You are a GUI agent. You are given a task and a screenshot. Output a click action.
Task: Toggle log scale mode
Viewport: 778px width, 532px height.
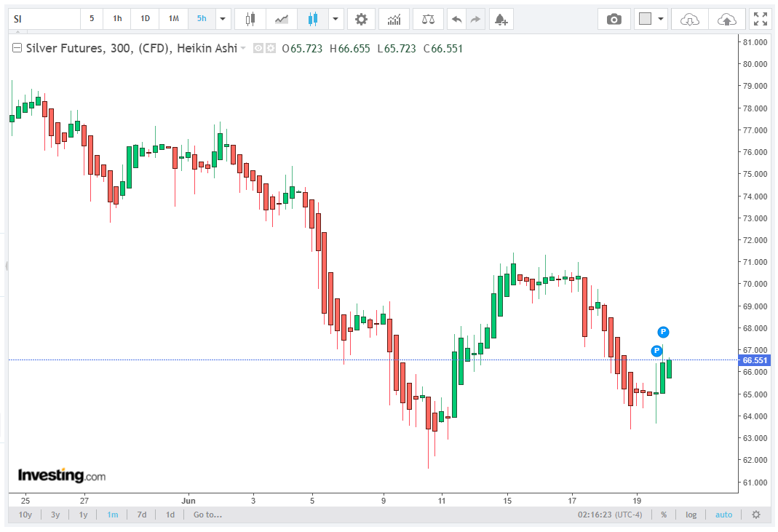pos(691,515)
